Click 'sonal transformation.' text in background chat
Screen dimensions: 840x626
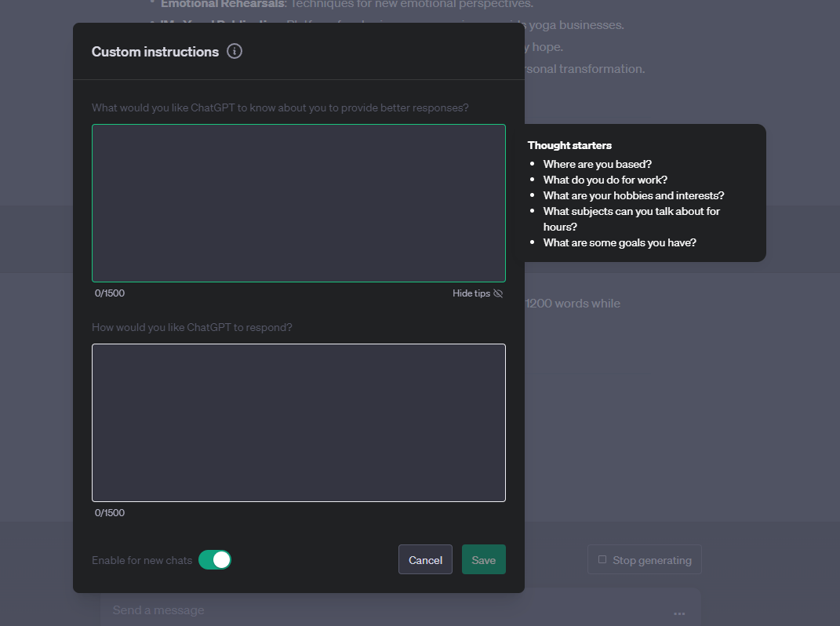tap(585, 68)
